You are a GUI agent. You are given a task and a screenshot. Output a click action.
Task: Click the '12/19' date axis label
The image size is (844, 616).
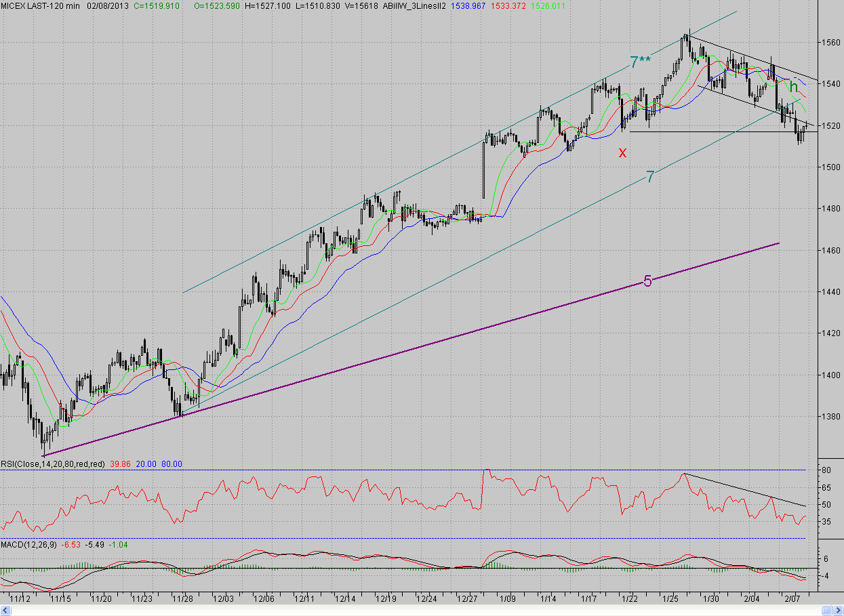coord(386,598)
